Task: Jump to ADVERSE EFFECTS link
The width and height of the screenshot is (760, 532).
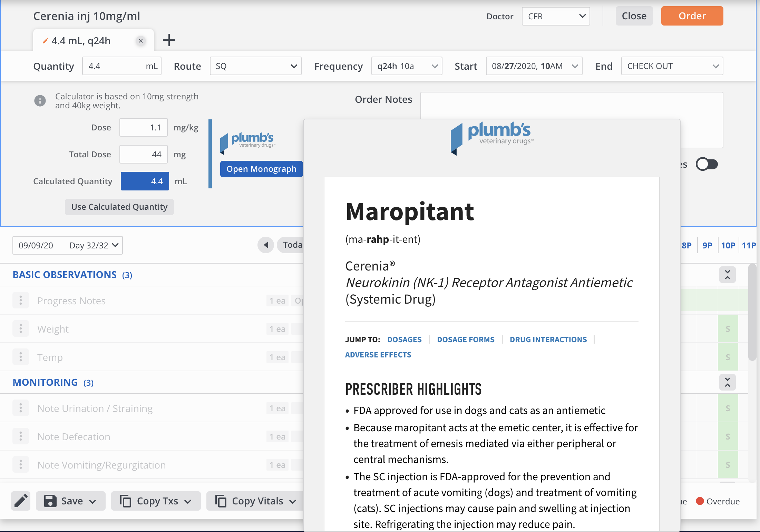Action: pyautogui.click(x=378, y=355)
